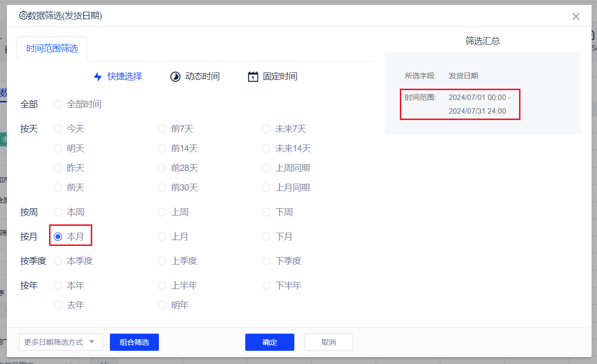Close the 数据筛选 dialog with X

(576, 16)
